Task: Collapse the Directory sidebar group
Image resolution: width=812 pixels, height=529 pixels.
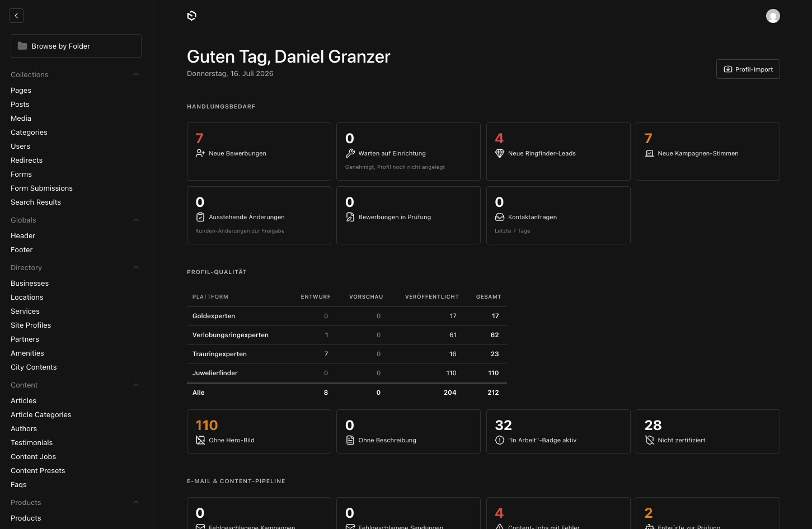Action: point(136,267)
